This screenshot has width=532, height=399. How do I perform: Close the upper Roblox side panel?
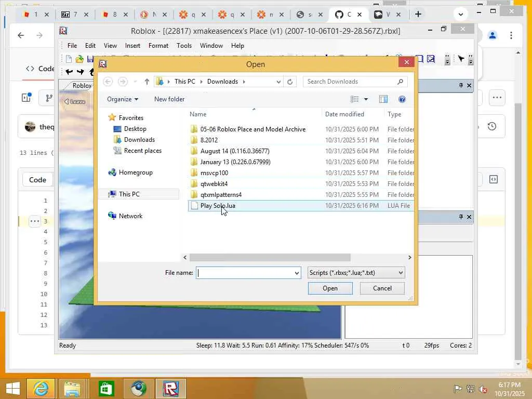(469, 85)
